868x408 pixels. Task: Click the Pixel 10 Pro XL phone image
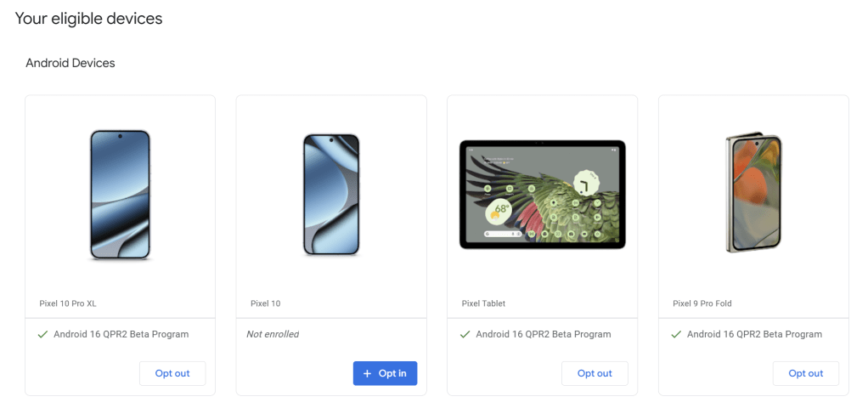120,195
